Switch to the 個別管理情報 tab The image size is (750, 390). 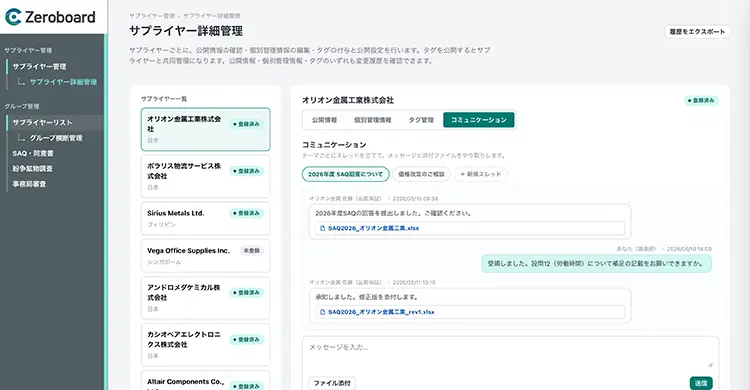tap(373, 120)
